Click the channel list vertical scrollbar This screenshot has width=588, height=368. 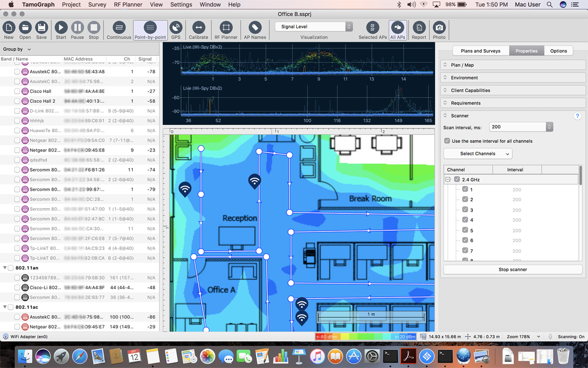pos(581,176)
